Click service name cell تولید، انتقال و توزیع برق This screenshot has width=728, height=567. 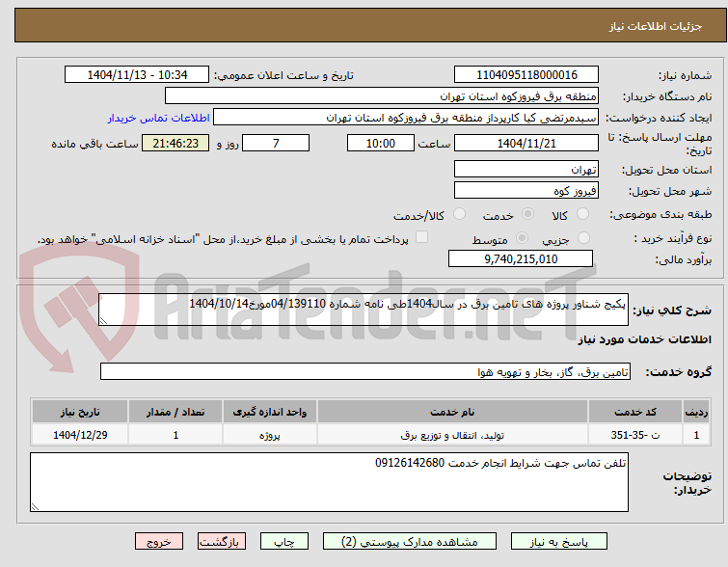click(452, 435)
